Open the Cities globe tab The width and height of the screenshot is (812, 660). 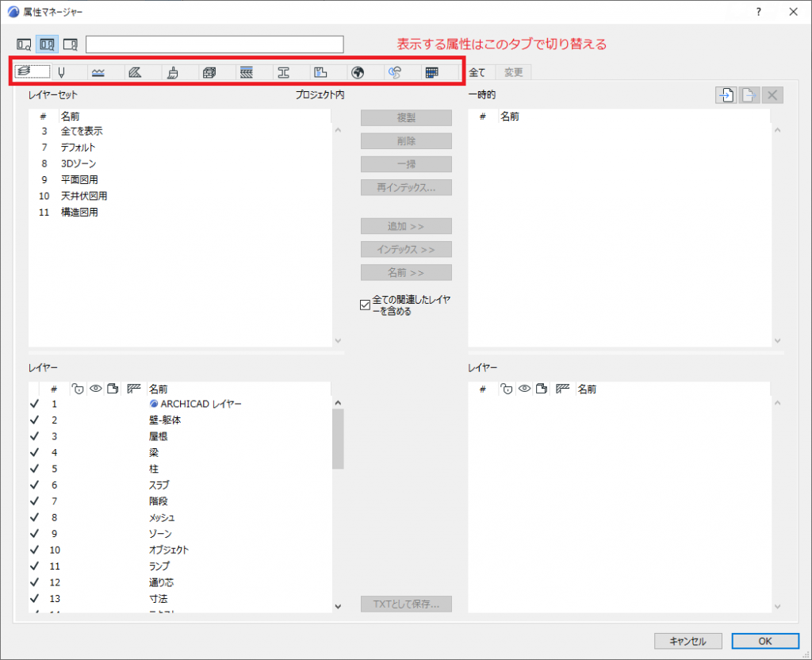358,72
